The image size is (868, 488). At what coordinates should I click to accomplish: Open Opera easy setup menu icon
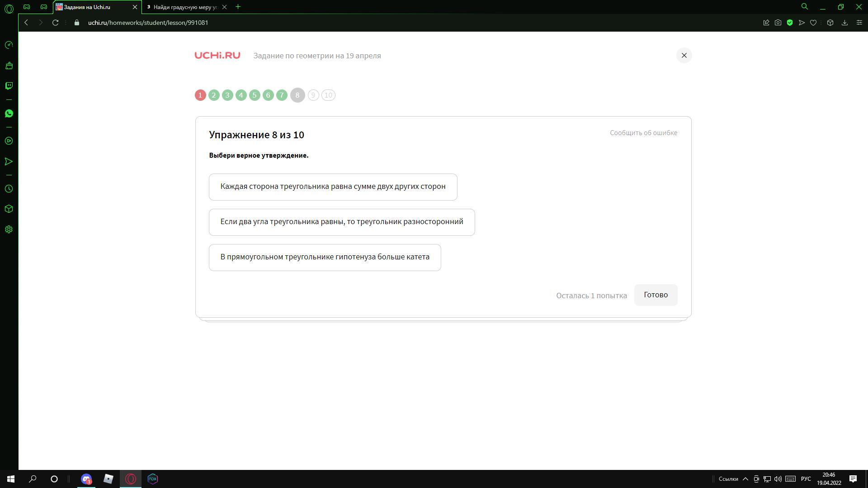[x=859, y=23]
